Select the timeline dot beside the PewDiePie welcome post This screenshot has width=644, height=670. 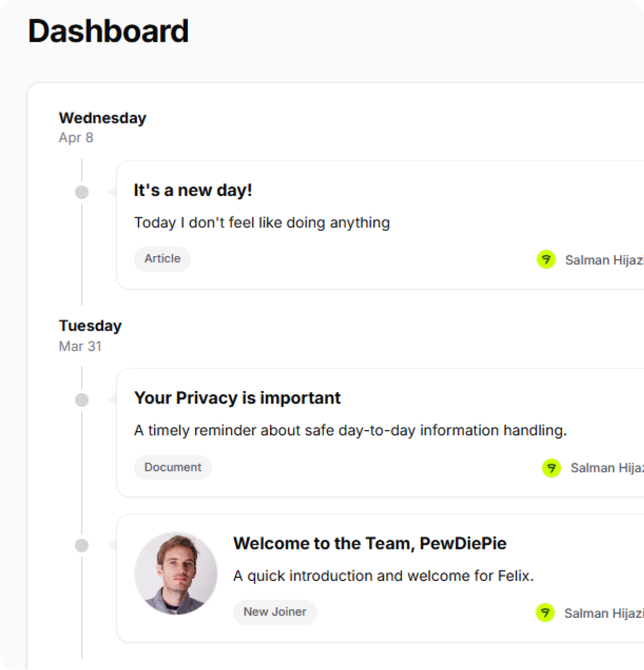[x=82, y=545]
